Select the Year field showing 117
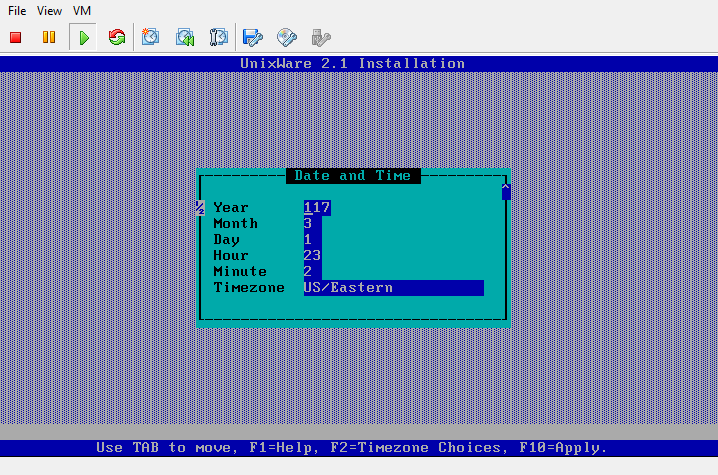This screenshot has height=475, width=718. tap(317, 207)
